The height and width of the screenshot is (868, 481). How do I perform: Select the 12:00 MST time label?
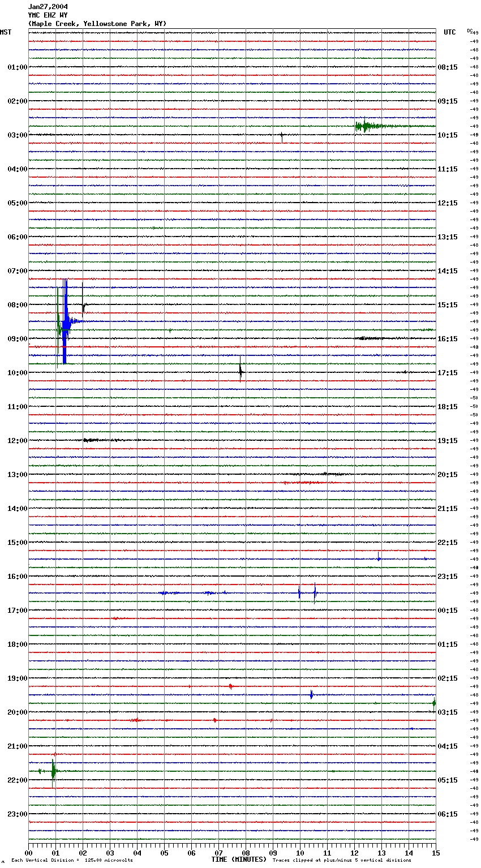click(x=18, y=441)
